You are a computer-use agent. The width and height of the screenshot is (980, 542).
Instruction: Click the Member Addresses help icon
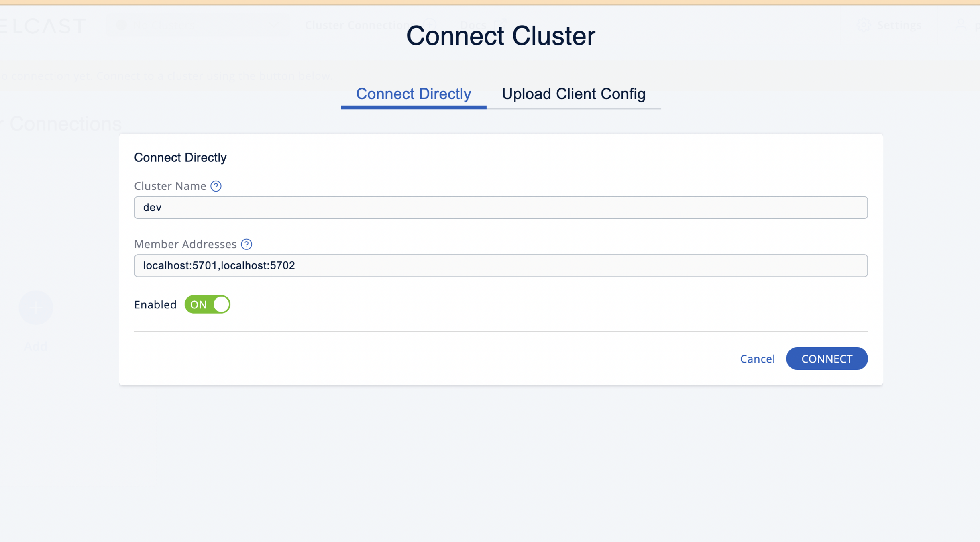(247, 244)
